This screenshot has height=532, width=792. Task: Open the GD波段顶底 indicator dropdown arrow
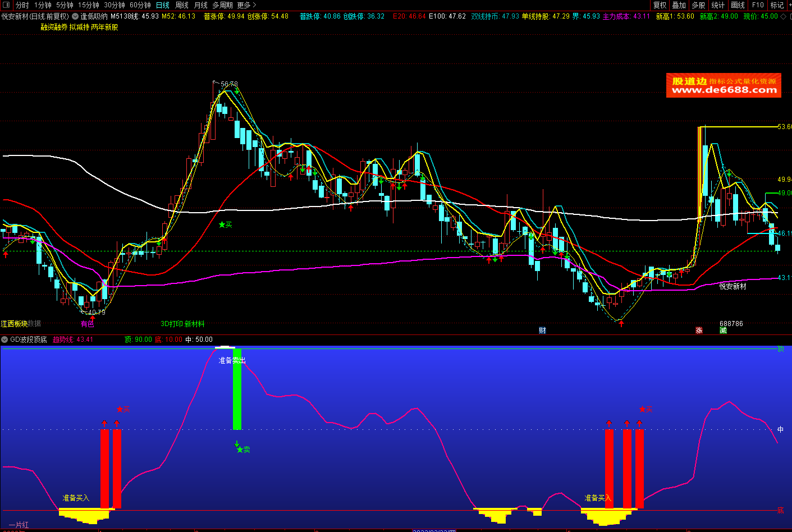(5, 340)
